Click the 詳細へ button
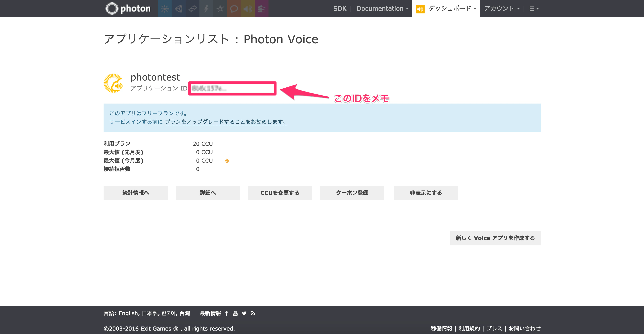The width and height of the screenshot is (644, 334). tap(208, 193)
